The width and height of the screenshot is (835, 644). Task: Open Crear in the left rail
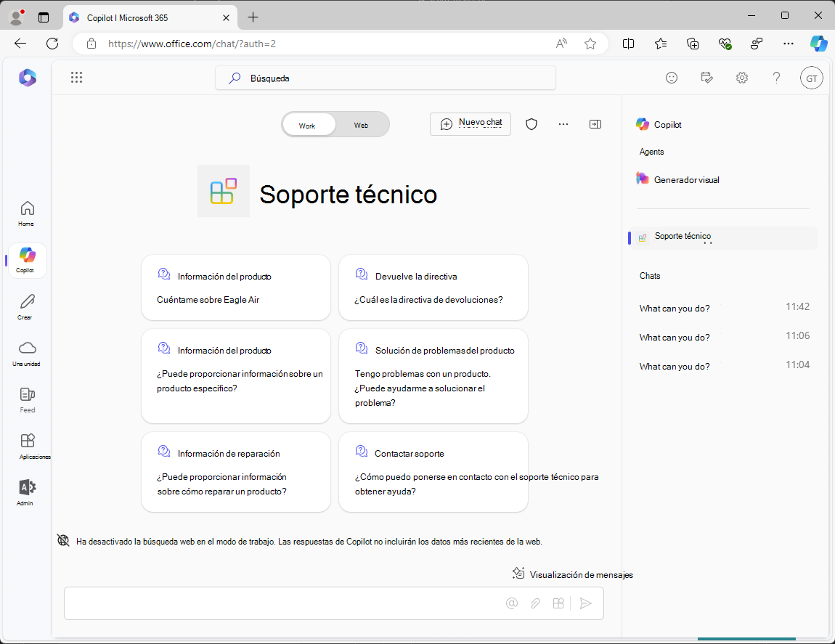point(27,307)
